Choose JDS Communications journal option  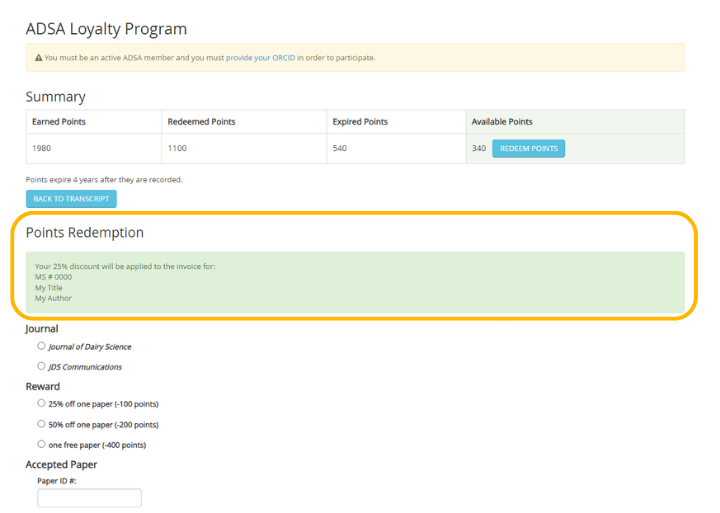point(41,366)
